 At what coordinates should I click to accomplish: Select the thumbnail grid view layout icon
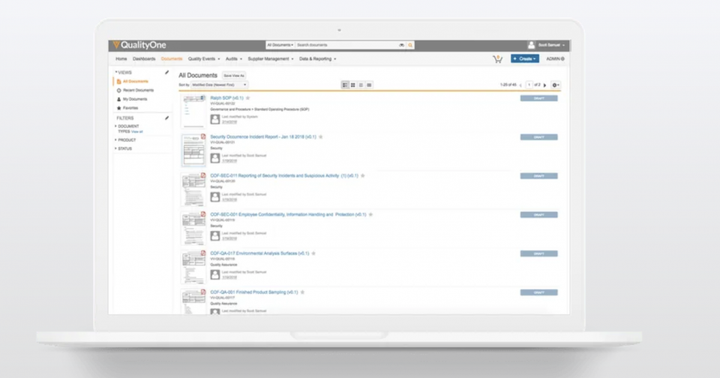click(x=353, y=85)
